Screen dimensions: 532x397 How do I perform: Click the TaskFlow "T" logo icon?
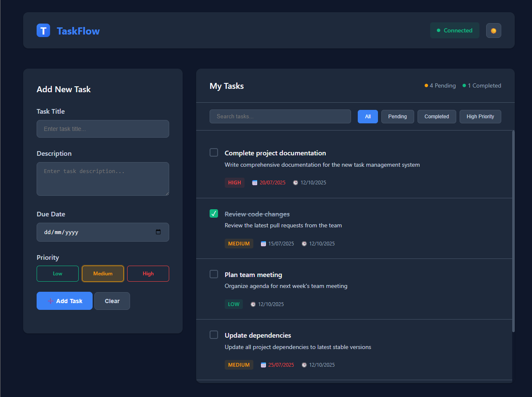tap(43, 30)
